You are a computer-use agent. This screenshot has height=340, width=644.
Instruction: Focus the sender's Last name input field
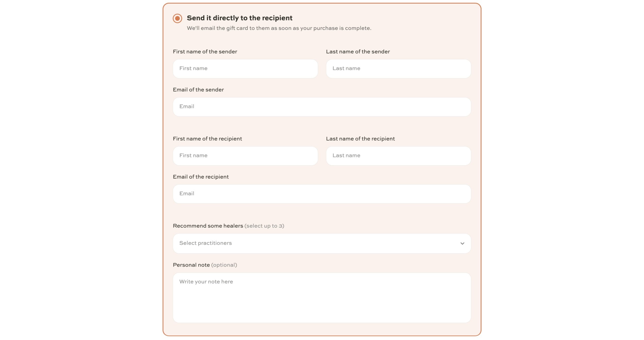[x=398, y=69]
